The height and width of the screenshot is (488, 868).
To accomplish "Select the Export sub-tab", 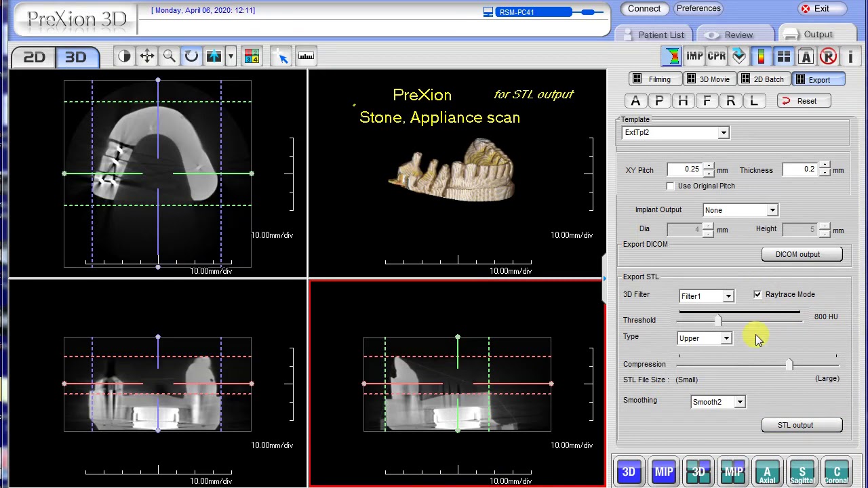I will click(817, 79).
